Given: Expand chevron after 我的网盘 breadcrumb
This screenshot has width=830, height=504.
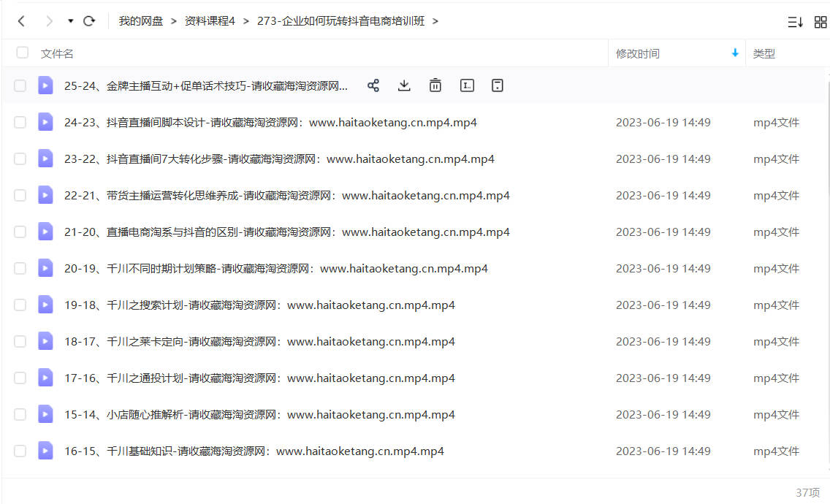Looking at the screenshot, I should point(174,21).
